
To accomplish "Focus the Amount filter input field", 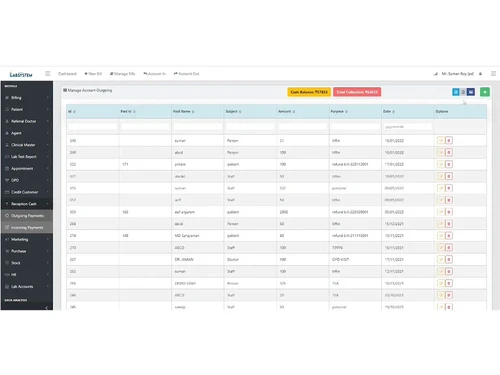I will pos(303,127).
